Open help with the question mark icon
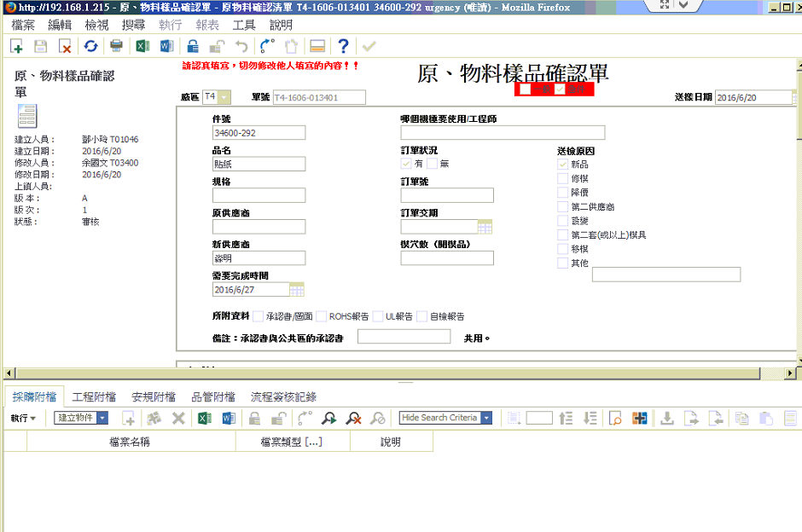802x532 pixels. coord(343,46)
